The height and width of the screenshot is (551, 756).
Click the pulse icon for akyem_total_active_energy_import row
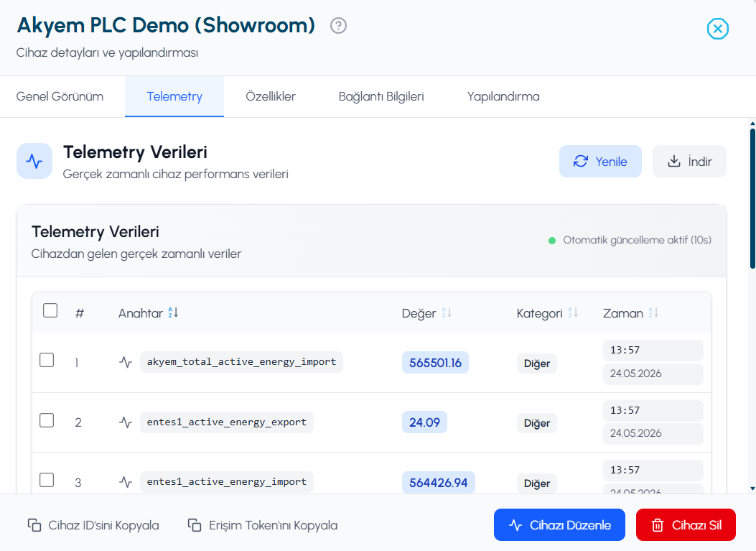[x=126, y=362]
